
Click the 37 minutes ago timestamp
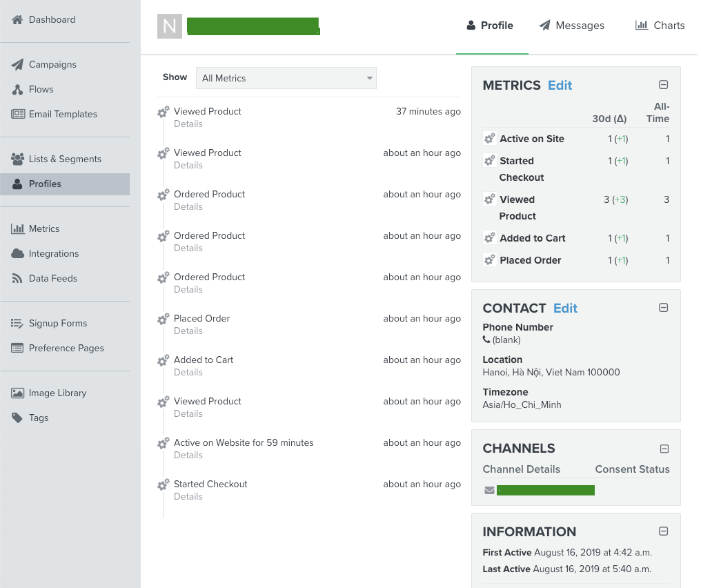(428, 111)
